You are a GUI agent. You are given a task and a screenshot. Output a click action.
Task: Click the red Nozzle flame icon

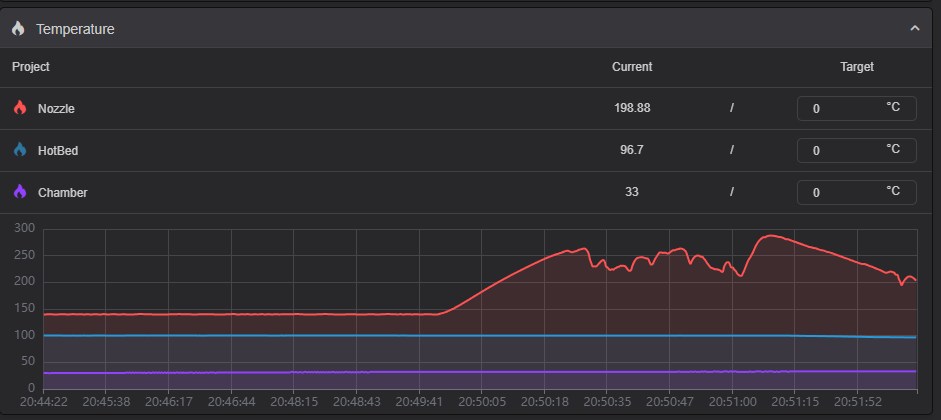point(20,108)
